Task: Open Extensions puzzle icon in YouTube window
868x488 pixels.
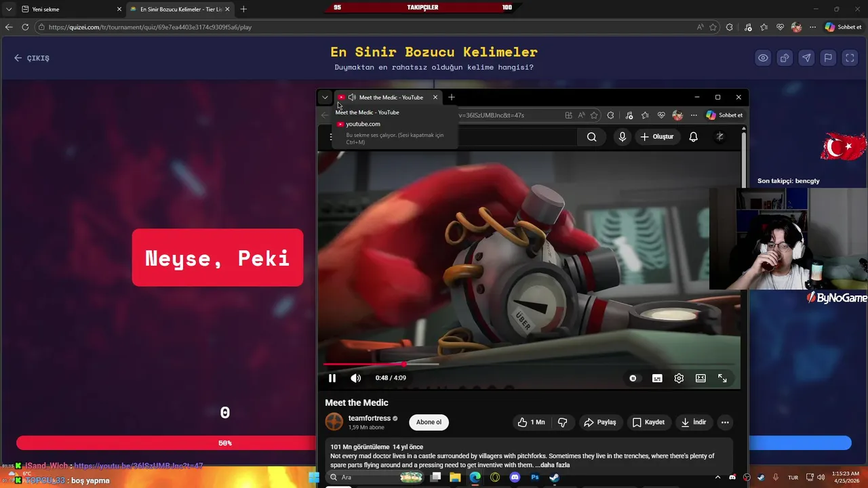Action: tap(610, 115)
